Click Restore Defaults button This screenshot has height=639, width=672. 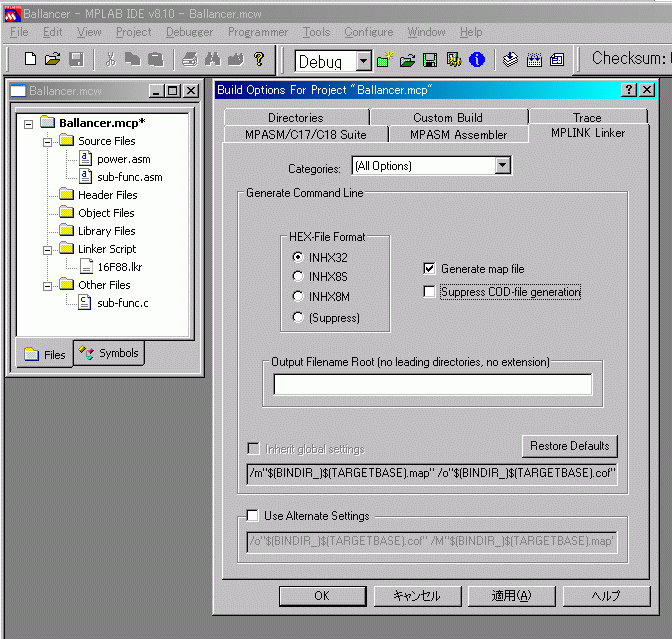[x=570, y=446]
